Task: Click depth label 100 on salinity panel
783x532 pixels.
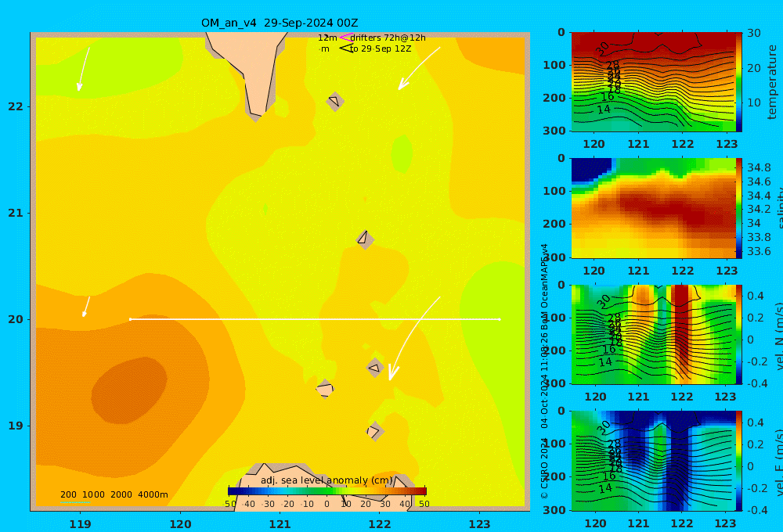Action: (x=555, y=191)
